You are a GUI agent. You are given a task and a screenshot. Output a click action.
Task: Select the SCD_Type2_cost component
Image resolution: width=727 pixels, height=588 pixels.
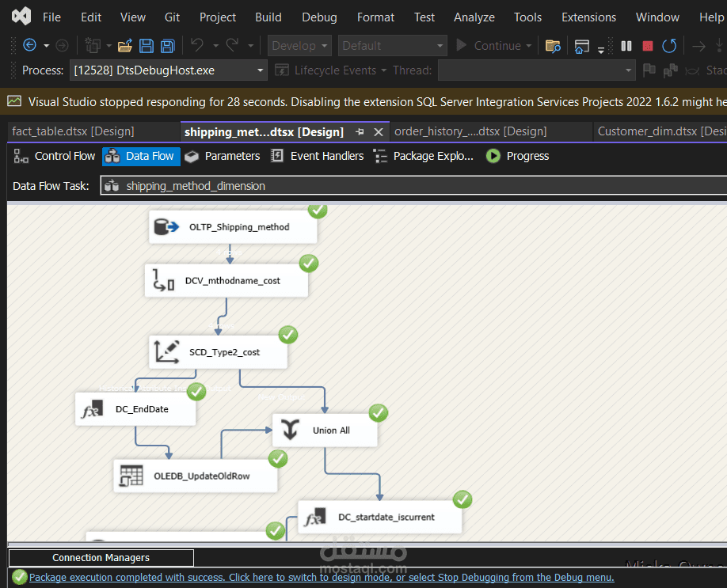click(x=218, y=352)
